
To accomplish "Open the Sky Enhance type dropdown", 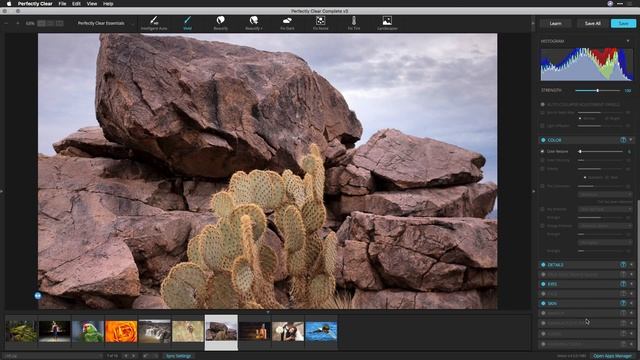I will [605, 209].
